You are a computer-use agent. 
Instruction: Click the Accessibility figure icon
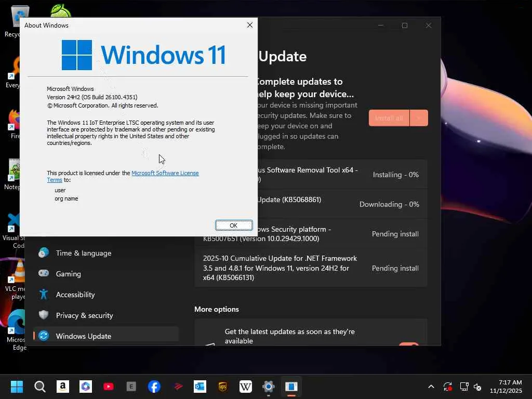44,294
